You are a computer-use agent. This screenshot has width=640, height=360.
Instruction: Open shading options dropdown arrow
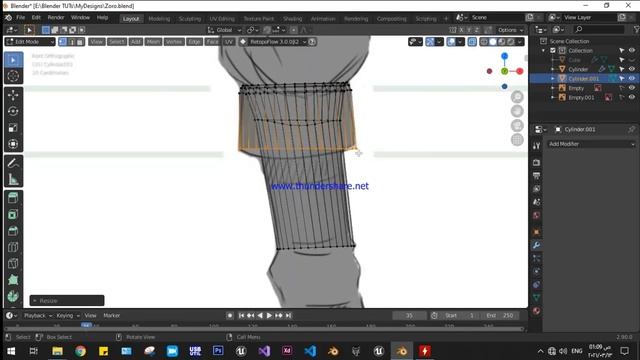point(520,42)
